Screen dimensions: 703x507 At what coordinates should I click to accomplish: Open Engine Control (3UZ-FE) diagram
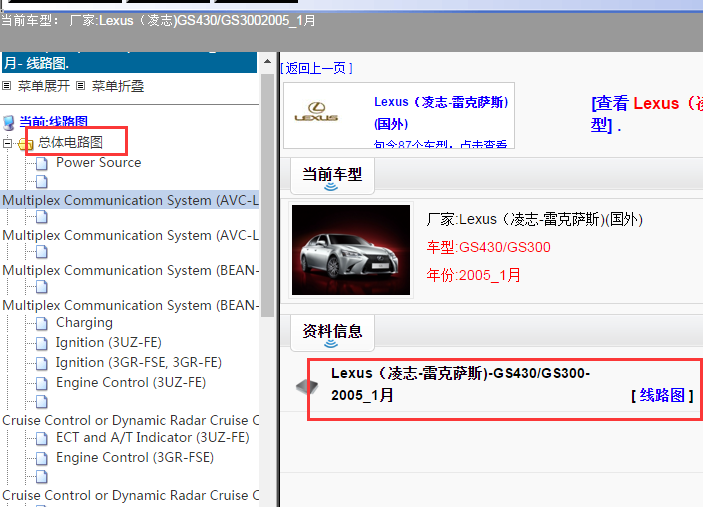pyautogui.click(x=131, y=382)
